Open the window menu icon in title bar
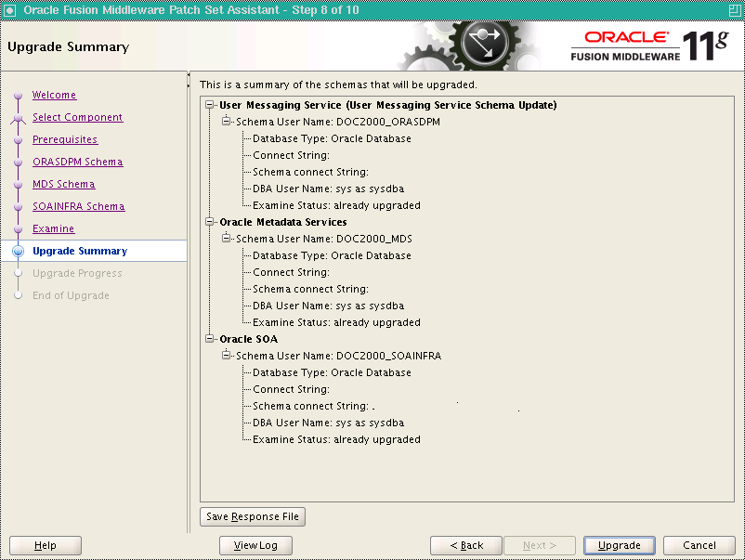Viewport: 745px width, 560px height. click(9, 10)
